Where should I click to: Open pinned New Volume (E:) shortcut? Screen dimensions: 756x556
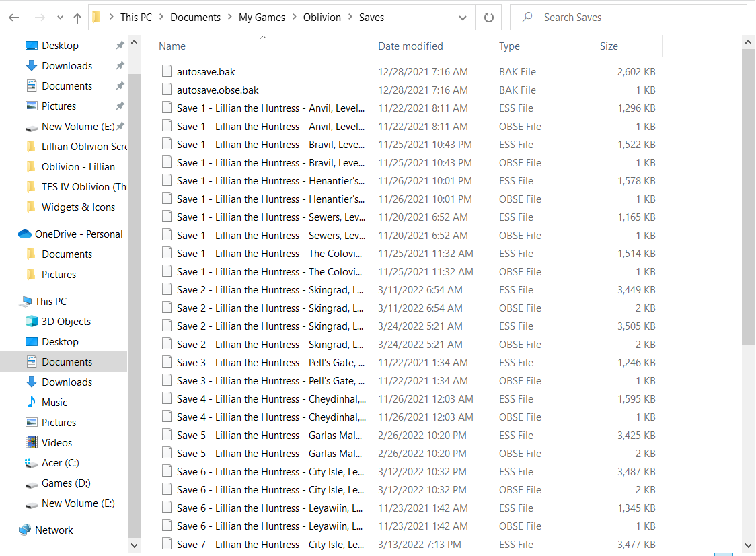click(x=77, y=127)
